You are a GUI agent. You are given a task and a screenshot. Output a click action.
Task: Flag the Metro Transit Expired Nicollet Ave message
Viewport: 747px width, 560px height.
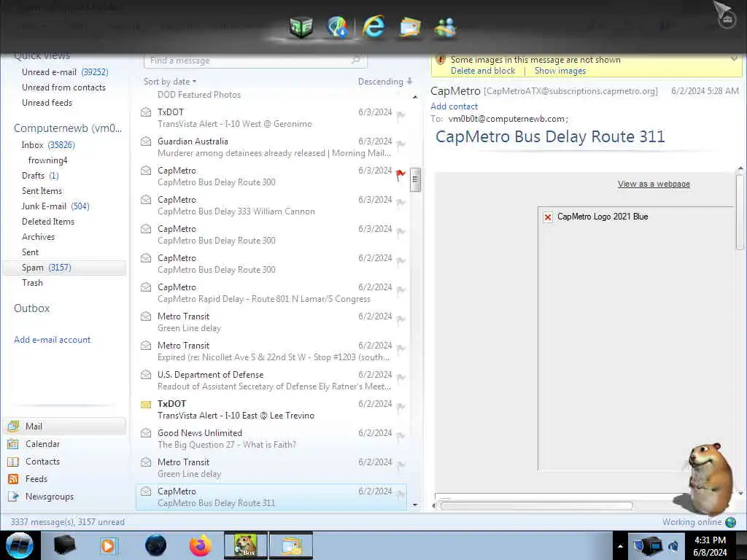tap(400, 349)
